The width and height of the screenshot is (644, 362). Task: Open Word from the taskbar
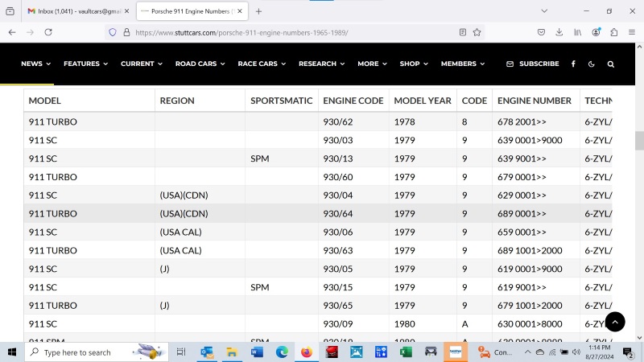(x=257, y=352)
